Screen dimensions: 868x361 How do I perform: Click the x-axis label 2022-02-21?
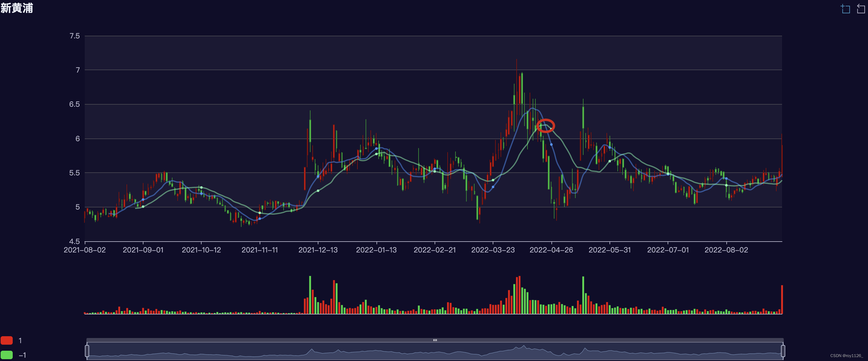(435, 250)
